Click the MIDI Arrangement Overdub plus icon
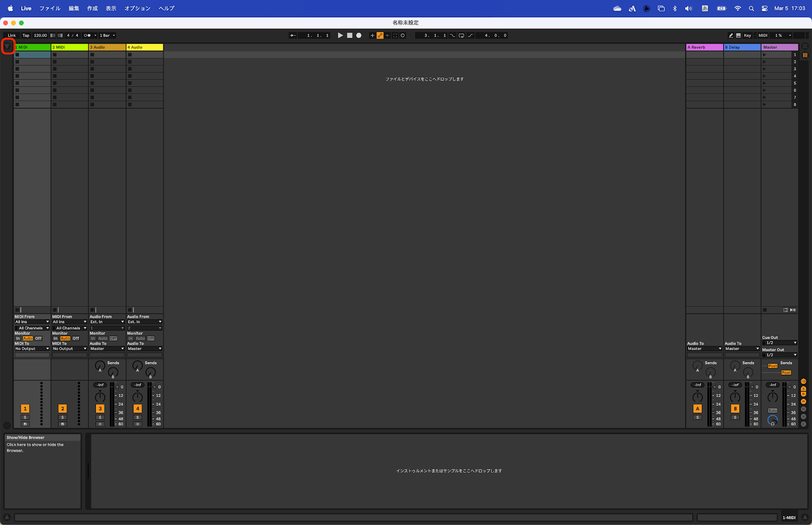The image size is (812, 525). pos(373,36)
